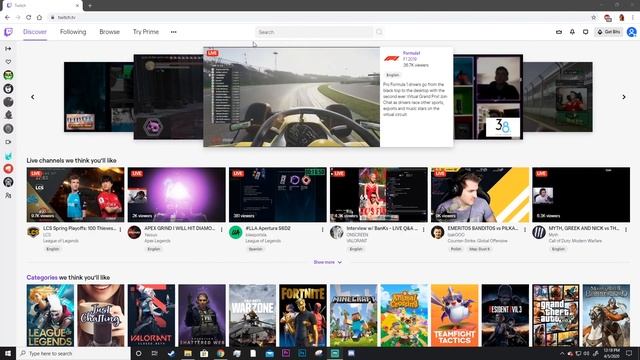Focus the Twitch search field
The width and height of the screenshot is (640, 360).
pos(314,32)
